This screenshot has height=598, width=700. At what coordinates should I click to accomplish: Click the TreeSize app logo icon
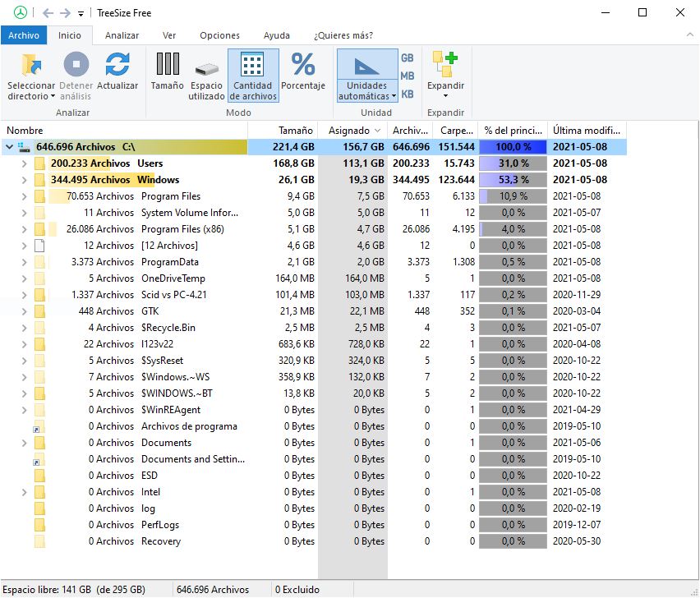[x=21, y=12]
